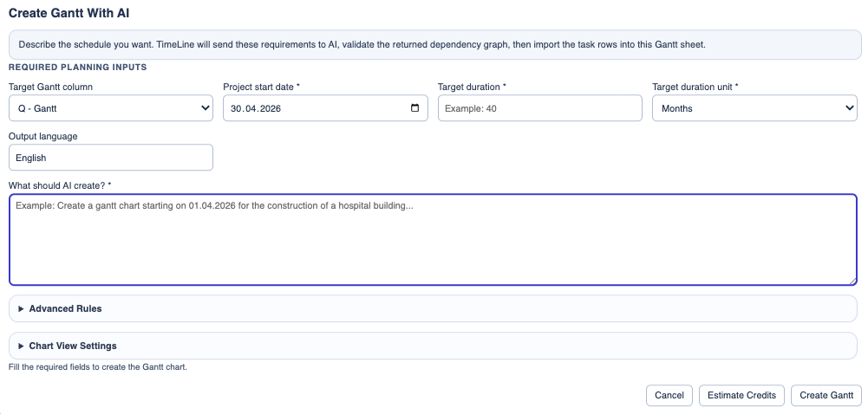Expand the Chart View Settings section

coord(433,346)
